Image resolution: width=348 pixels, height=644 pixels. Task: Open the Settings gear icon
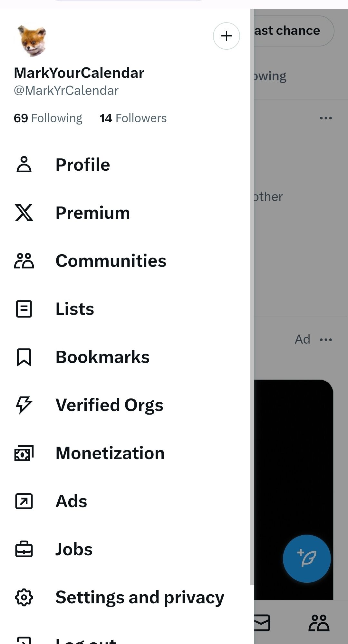point(24,597)
